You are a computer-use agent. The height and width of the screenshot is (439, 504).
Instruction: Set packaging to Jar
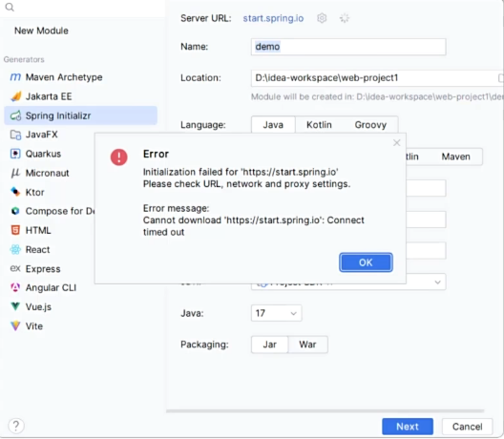tap(269, 345)
